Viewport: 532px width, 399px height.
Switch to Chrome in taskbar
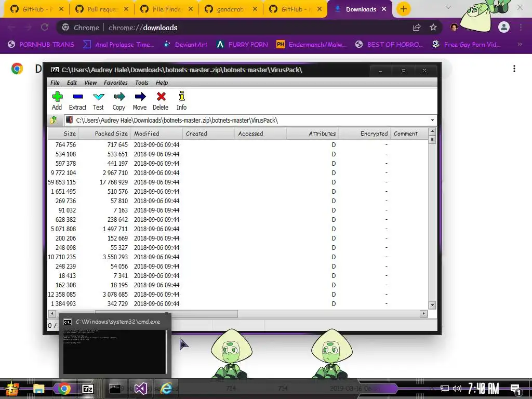[64, 389]
